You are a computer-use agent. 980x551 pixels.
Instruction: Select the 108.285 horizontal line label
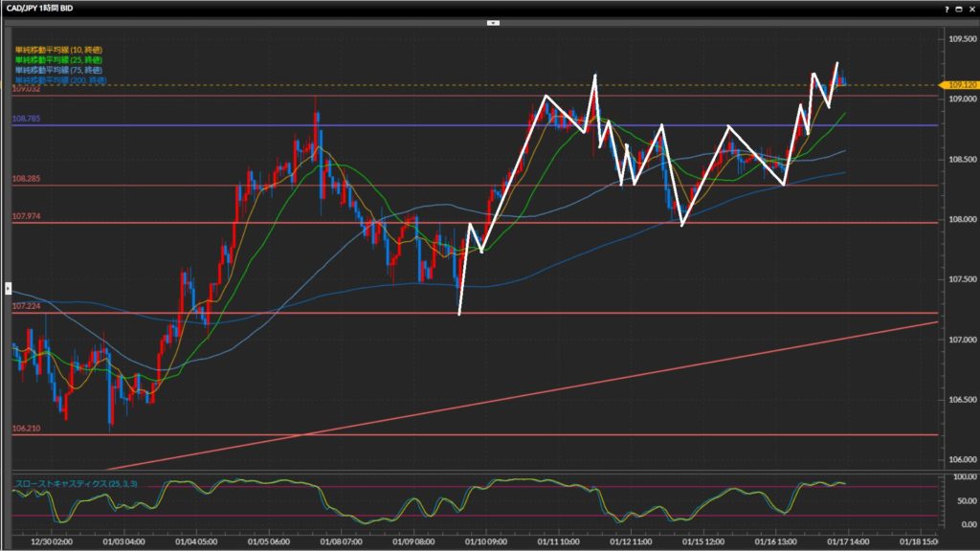25,179
